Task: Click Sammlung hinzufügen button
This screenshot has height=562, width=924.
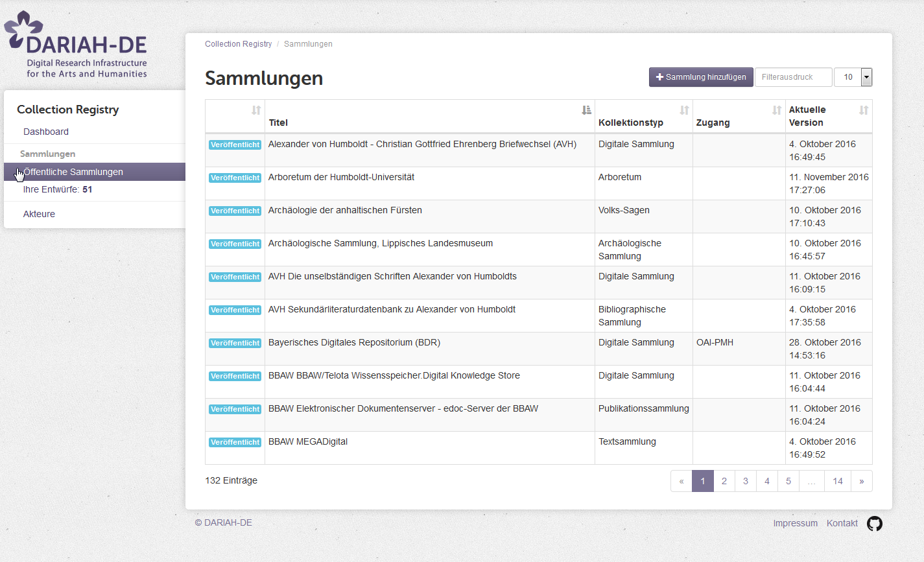Action: click(x=700, y=77)
